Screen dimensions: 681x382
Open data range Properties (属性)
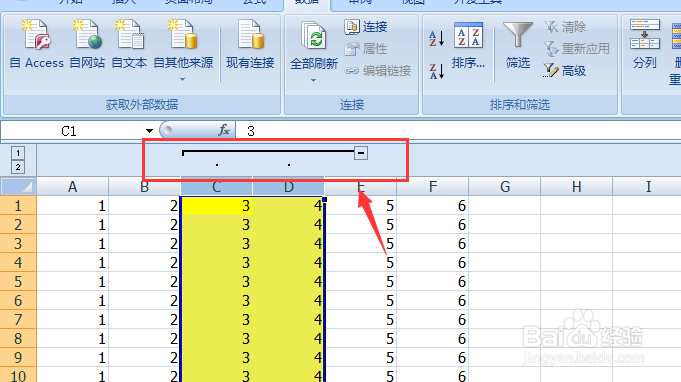click(x=366, y=49)
